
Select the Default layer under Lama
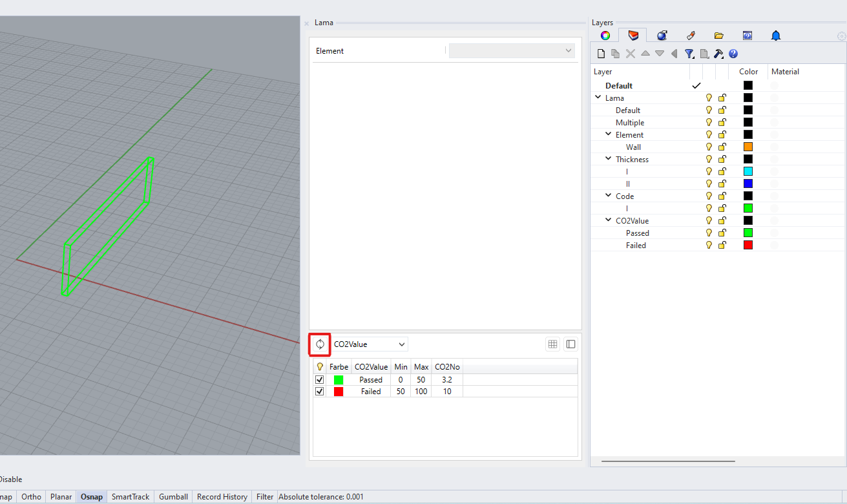coord(628,110)
